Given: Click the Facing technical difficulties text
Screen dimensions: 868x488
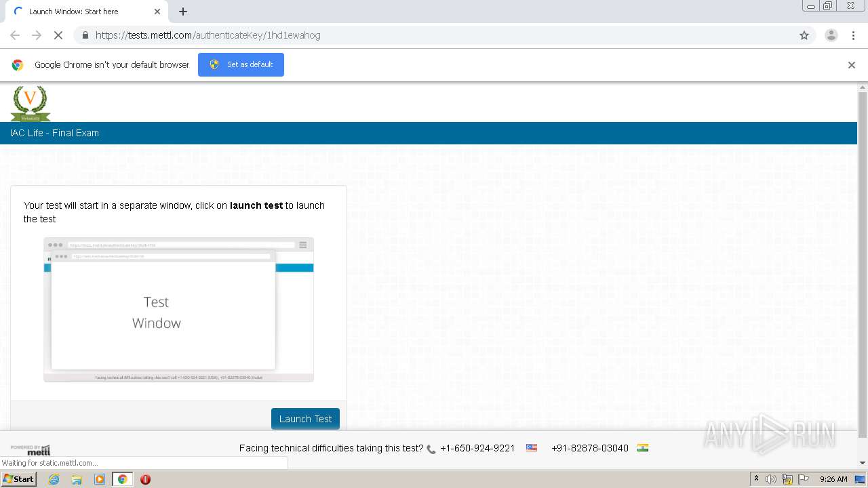Looking at the screenshot, I should coord(331,448).
